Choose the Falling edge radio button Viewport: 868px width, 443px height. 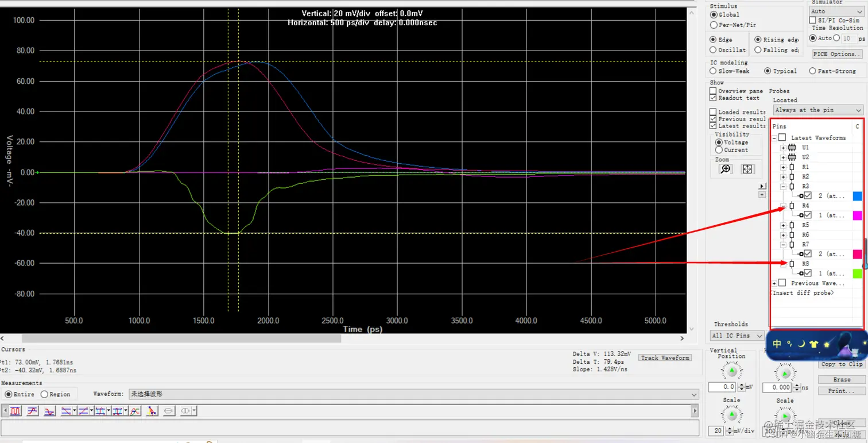click(x=758, y=50)
